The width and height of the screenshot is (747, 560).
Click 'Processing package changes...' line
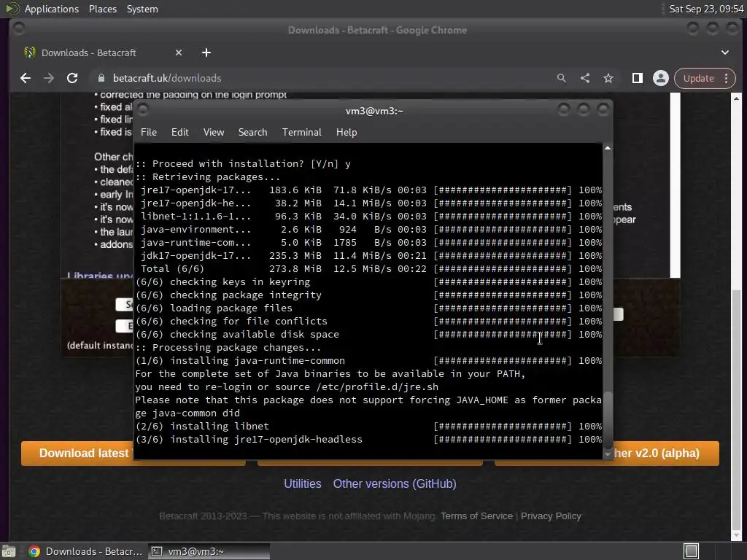(x=228, y=348)
